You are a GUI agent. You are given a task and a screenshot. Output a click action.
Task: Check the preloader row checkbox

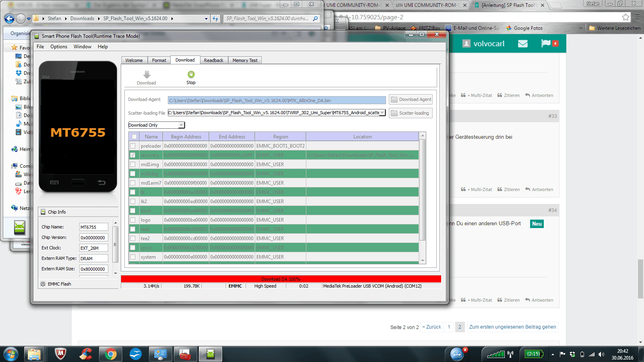(133, 146)
